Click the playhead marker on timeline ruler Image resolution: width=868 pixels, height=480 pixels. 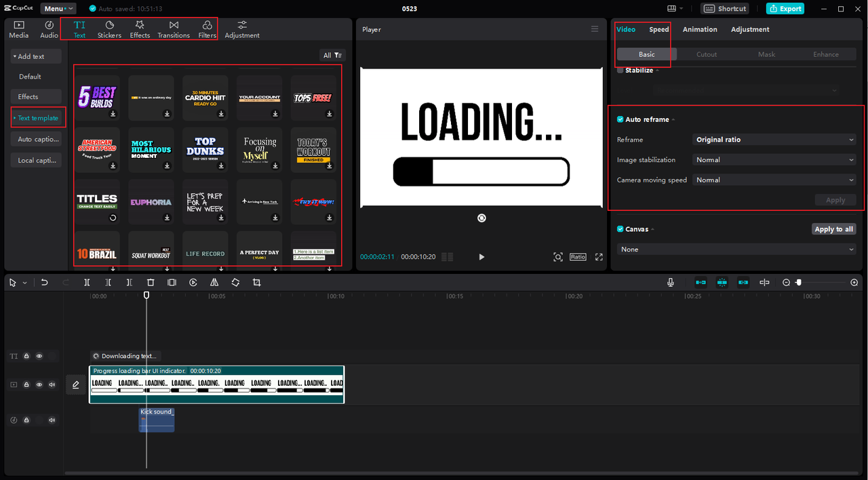146,295
